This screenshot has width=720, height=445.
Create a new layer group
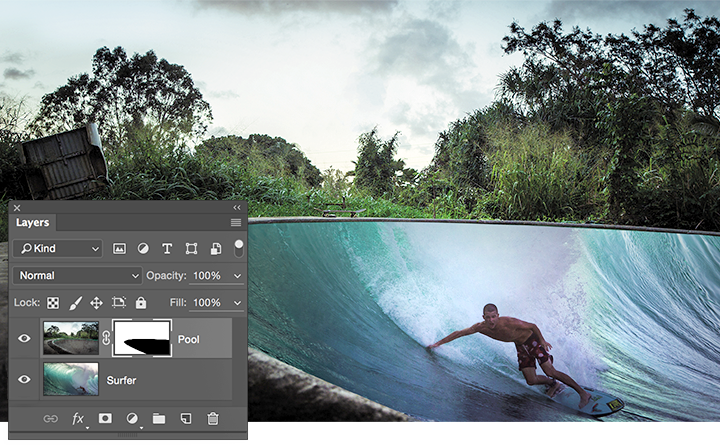point(159,419)
